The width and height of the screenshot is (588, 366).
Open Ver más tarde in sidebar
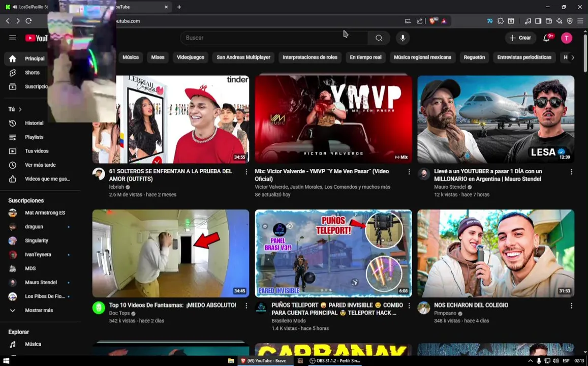[x=39, y=165]
